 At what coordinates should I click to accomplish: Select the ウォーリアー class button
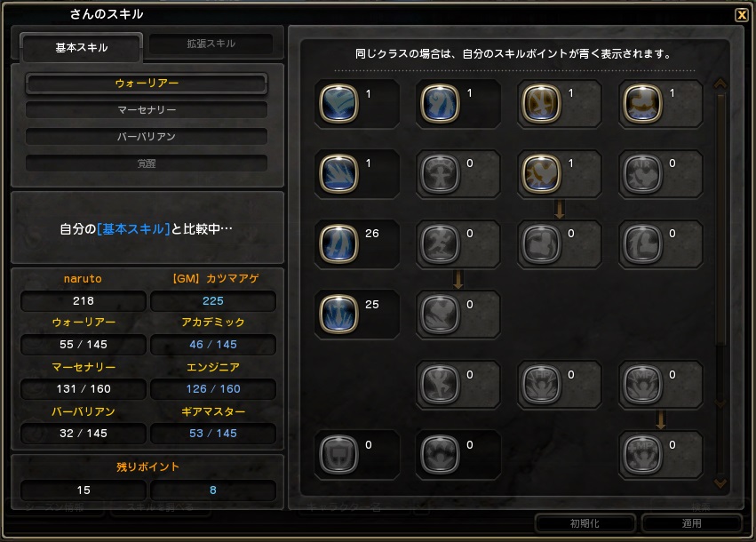tap(147, 84)
